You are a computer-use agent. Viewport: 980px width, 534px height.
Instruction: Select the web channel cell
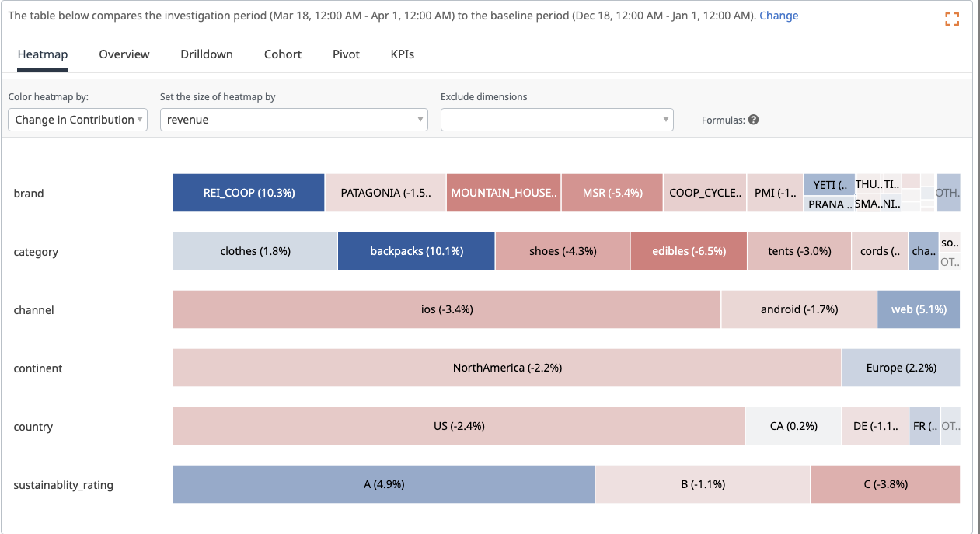tap(918, 309)
